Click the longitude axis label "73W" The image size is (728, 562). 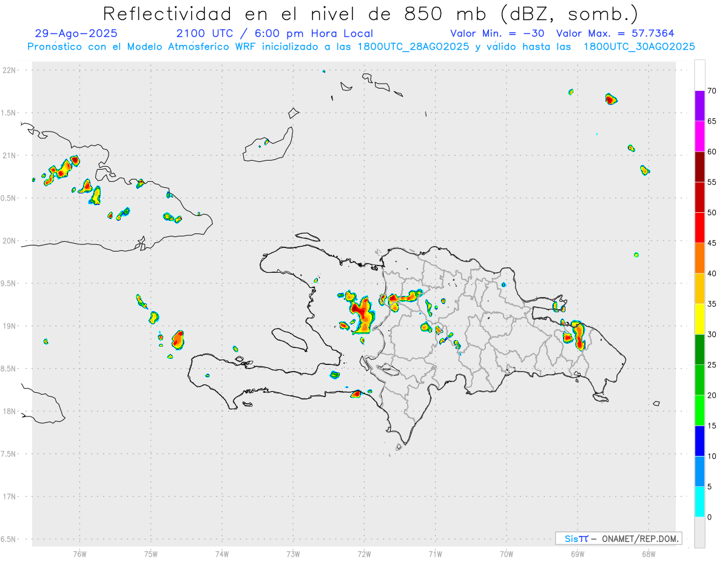293,554
